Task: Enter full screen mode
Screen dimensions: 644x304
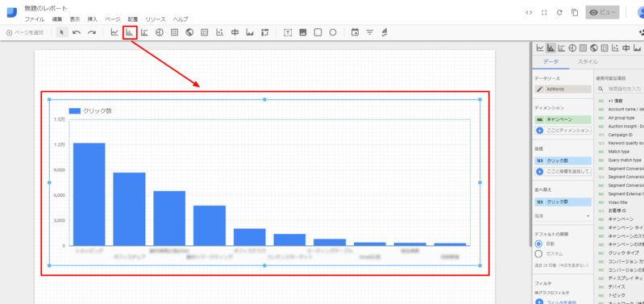Action: [544, 12]
